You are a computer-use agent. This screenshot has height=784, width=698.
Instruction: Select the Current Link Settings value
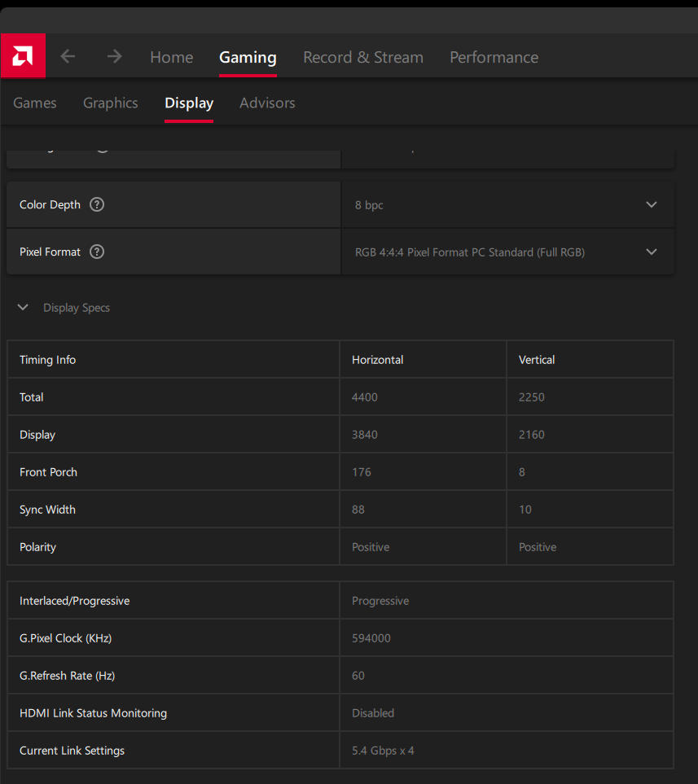[383, 751]
